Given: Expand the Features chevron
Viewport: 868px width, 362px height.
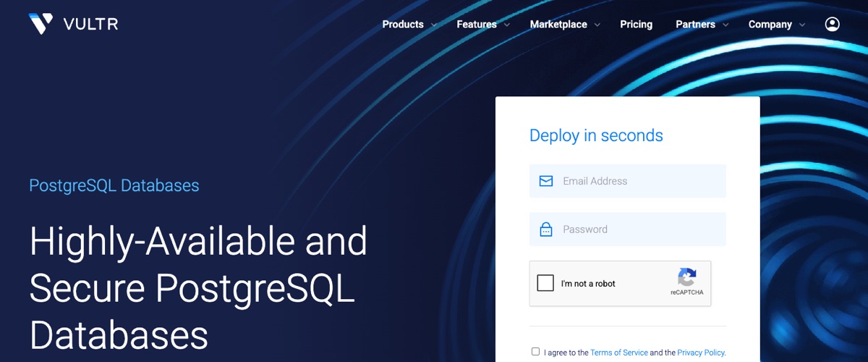Looking at the screenshot, I should click(x=507, y=25).
